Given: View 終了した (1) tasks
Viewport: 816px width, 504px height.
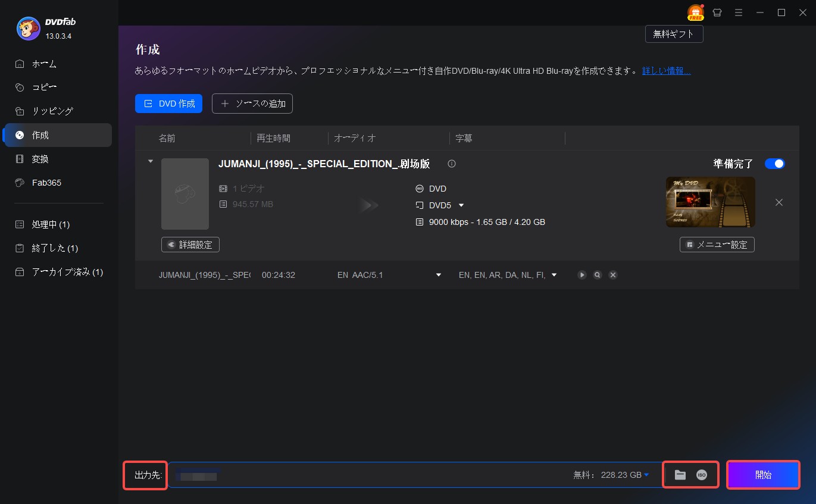Looking at the screenshot, I should click(x=58, y=248).
